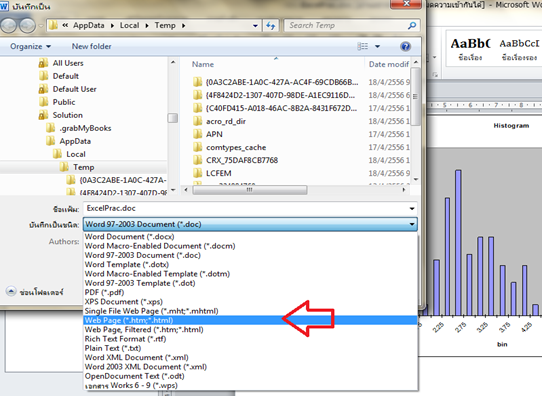This screenshot has height=396, width=542.
Task: Choose Web Page (*.htm;*.html) type
Action: tap(250, 320)
